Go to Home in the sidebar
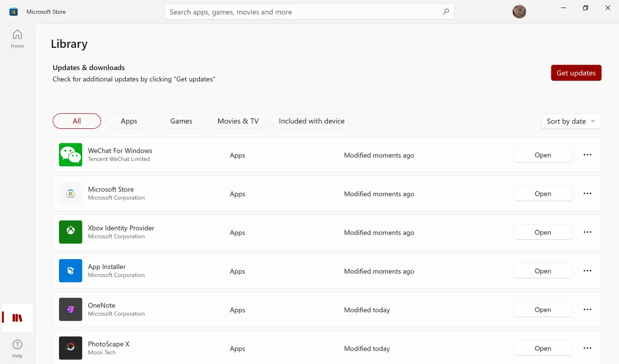The height and width of the screenshot is (364, 619). coord(17,39)
